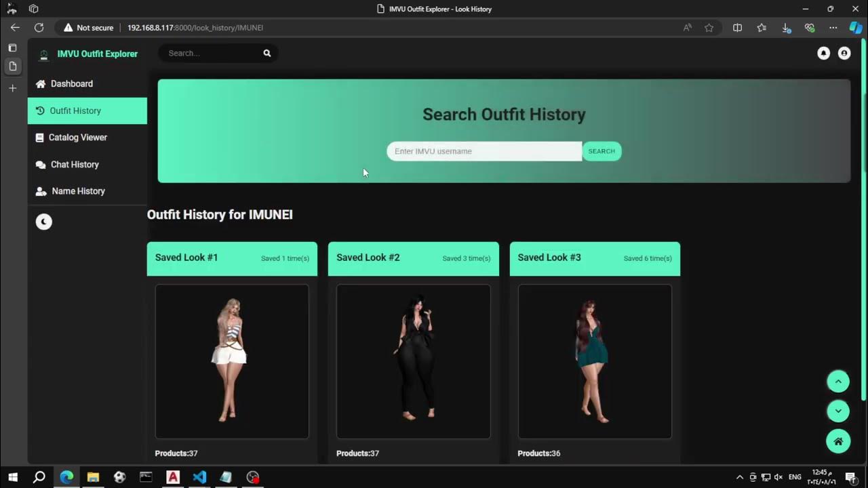
Task: Open the Windows Start menu
Action: (x=13, y=477)
